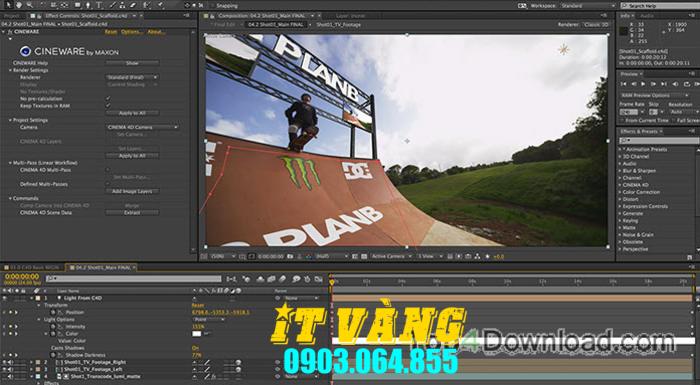The image size is (700, 385).
Task: Collapse Light From C4D layer properties
Action: 32,298
